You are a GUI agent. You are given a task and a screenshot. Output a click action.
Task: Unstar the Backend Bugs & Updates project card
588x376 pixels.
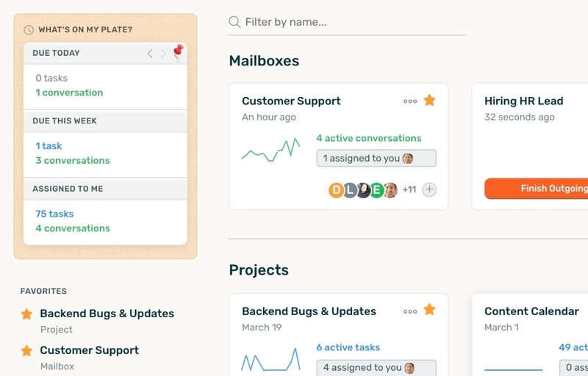pos(429,310)
